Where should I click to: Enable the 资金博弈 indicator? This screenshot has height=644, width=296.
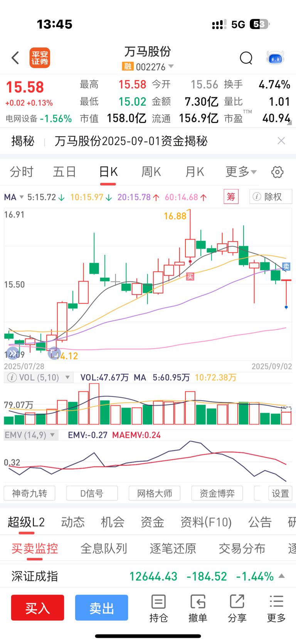click(x=217, y=493)
